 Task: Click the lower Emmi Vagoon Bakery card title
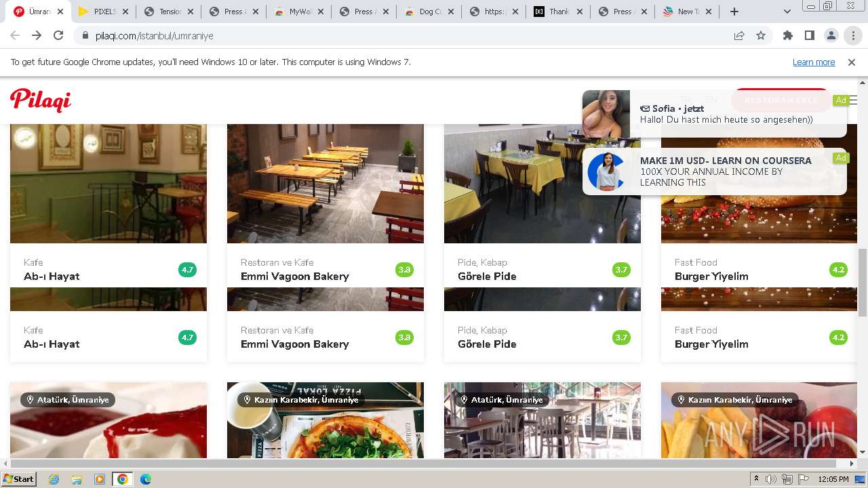[295, 344]
